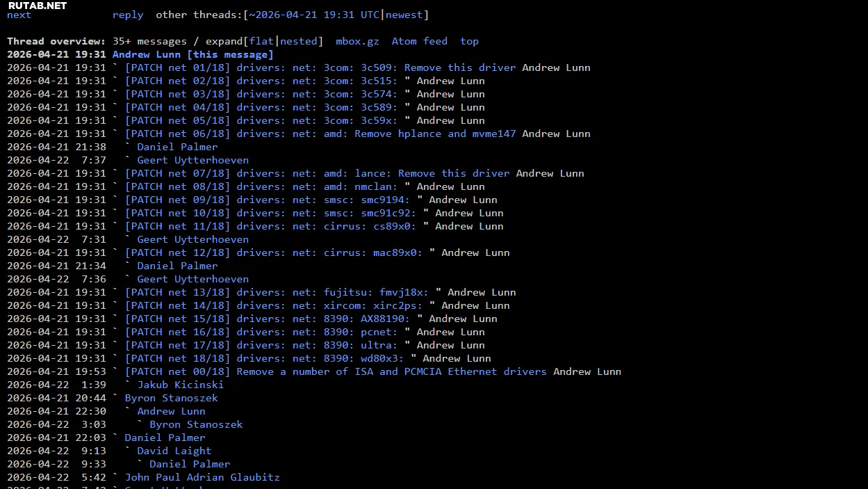Open Jakub Kicinski's reply
The height and width of the screenshot is (489, 868).
click(x=180, y=385)
